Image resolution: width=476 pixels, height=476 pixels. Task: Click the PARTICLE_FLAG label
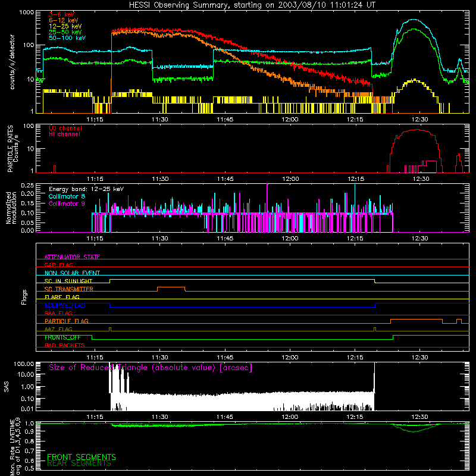coord(67,321)
